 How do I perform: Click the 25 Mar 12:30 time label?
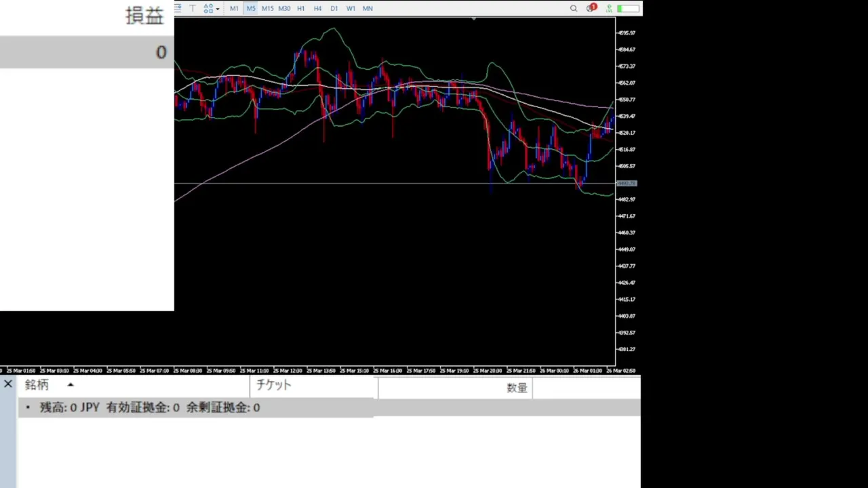[286, 371]
